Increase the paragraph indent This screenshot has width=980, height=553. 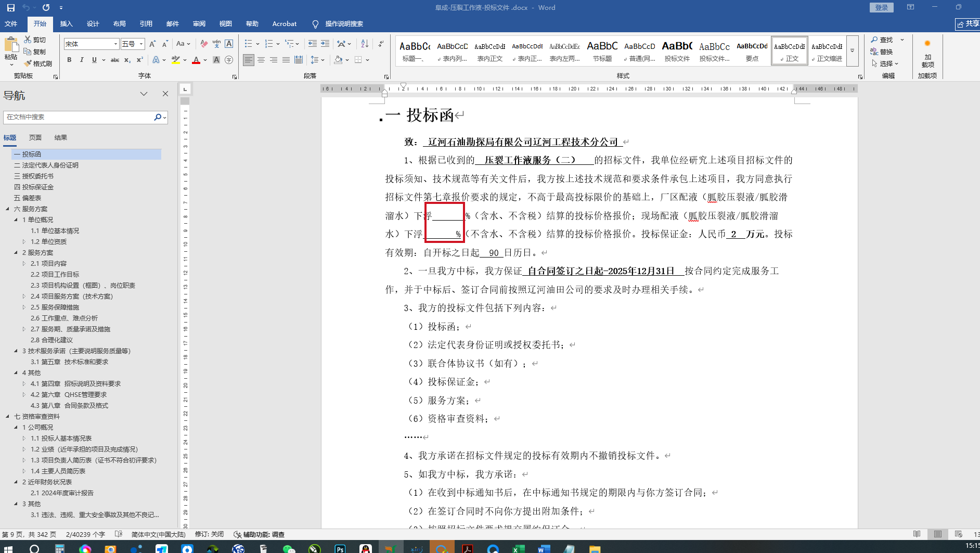coord(325,44)
